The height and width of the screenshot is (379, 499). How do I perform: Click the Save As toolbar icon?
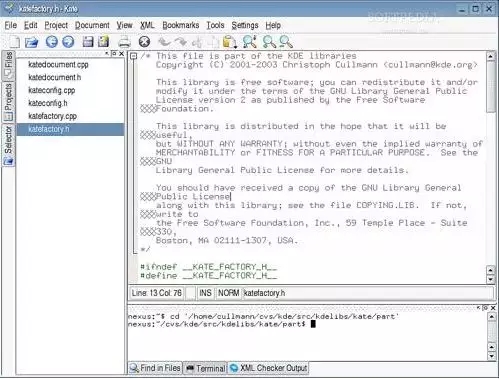pyautogui.click(x=104, y=42)
